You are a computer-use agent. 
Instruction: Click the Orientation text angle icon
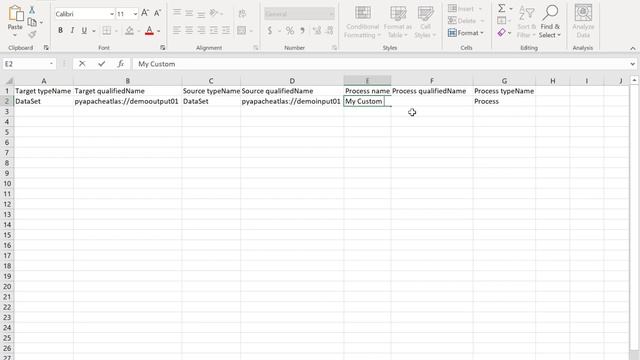point(213,13)
